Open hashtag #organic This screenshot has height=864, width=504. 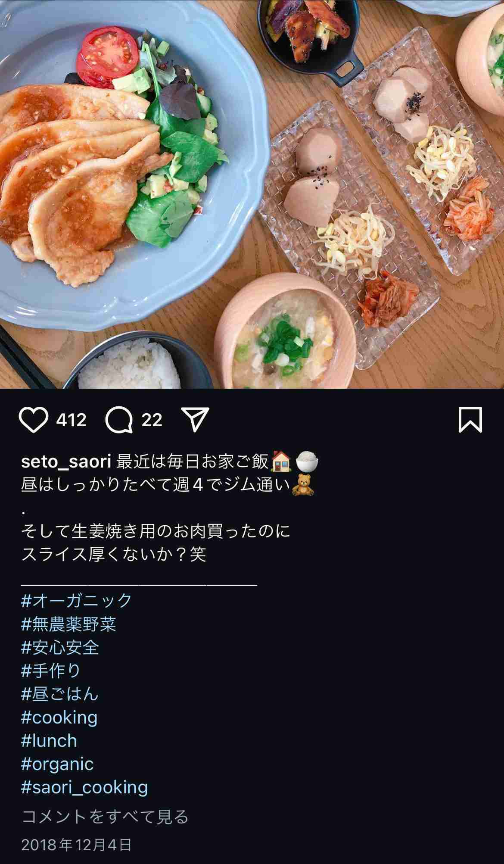coord(57,764)
